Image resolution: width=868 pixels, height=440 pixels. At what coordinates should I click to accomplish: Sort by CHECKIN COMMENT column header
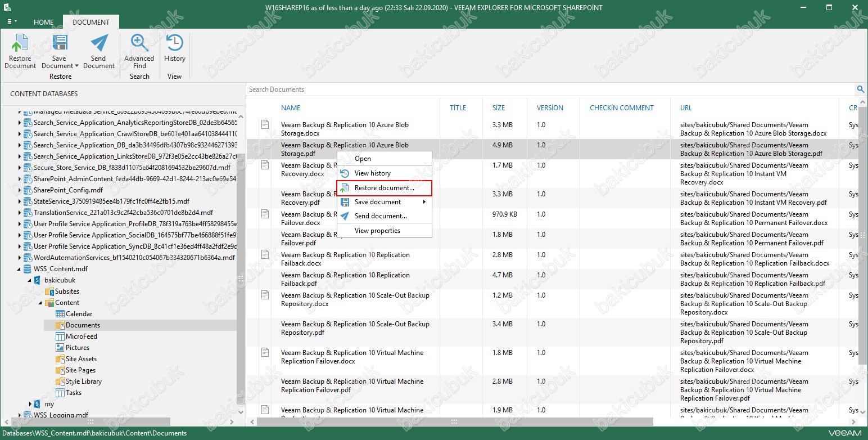pos(622,107)
